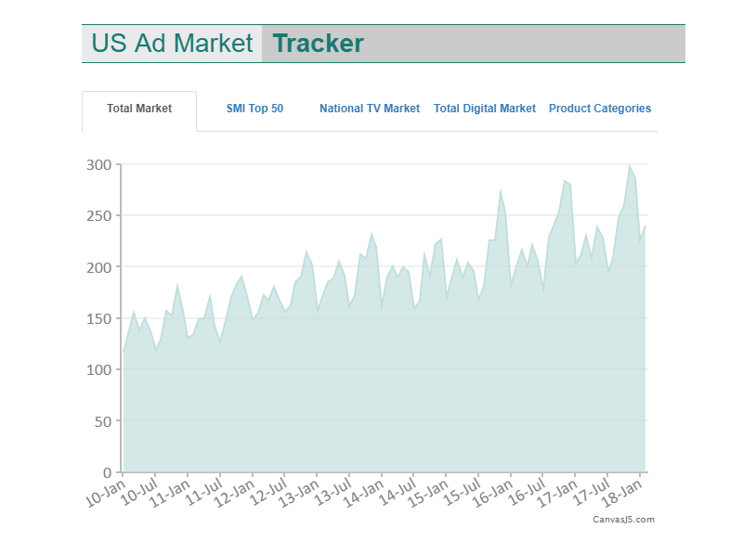This screenshot has width=756, height=541.
Task: Switch to the SMI Top 50 tab
Action: (x=254, y=109)
